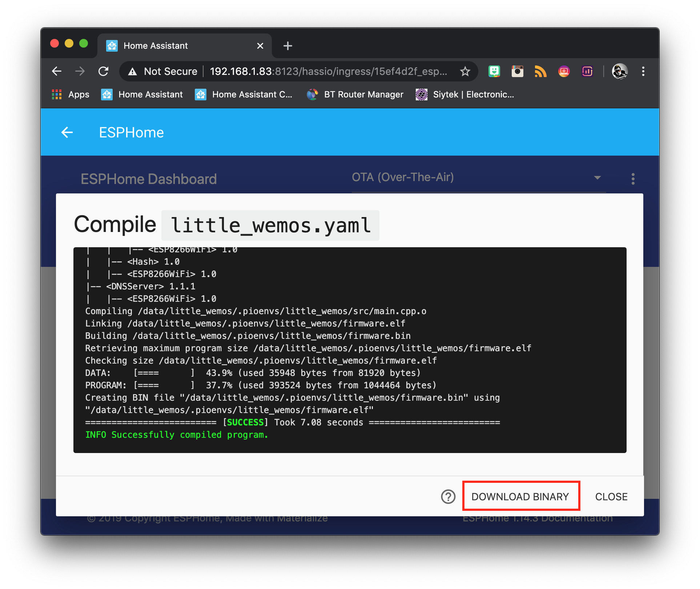Reload the current page
The width and height of the screenshot is (700, 589).
tap(104, 71)
